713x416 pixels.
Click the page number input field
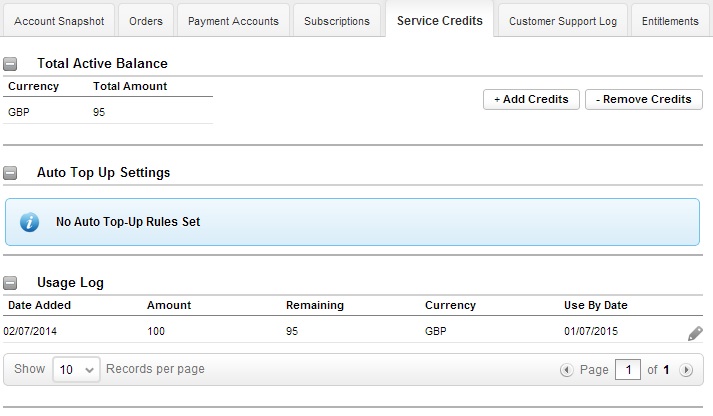coord(627,370)
